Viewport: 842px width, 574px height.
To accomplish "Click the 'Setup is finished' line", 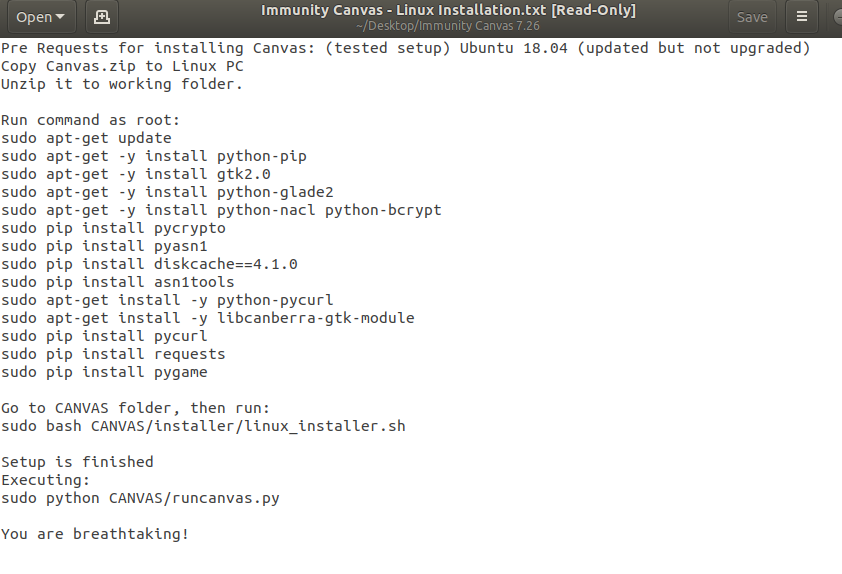I will click(77, 462).
